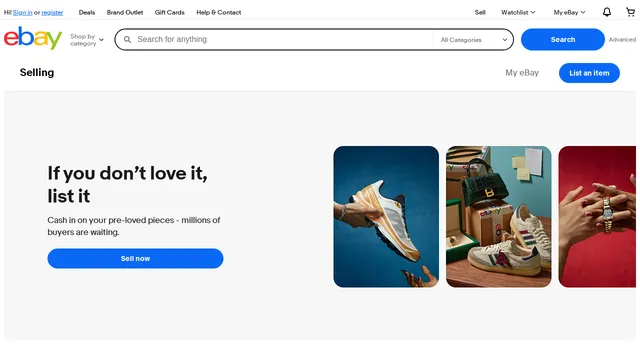Open the notifications bell icon
The width and height of the screenshot is (640, 360).
coord(607,12)
